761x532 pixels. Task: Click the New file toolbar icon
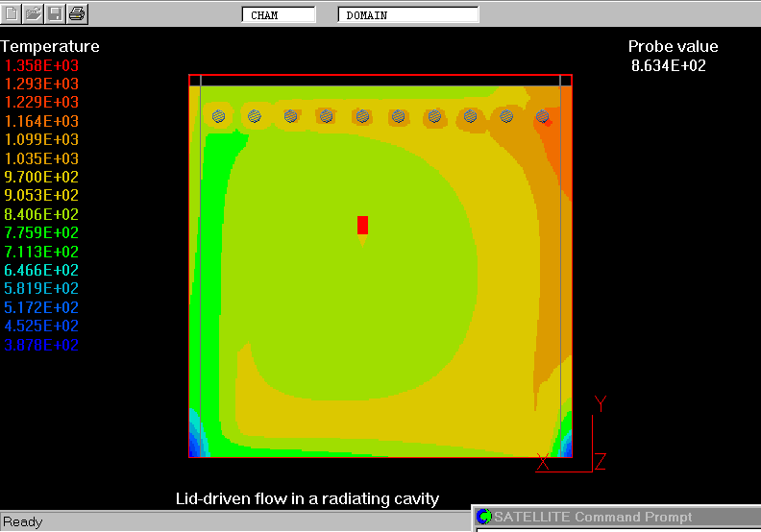point(12,14)
